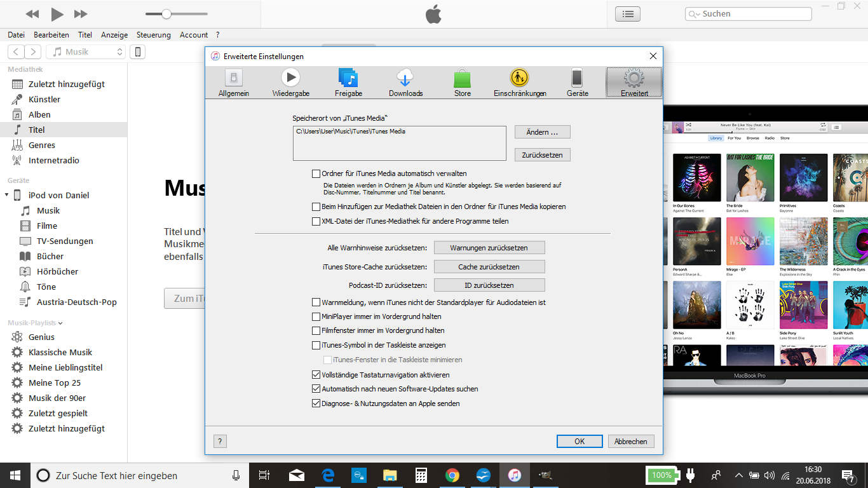Toggle Warnmeldung Standardplayer checkbox

316,302
